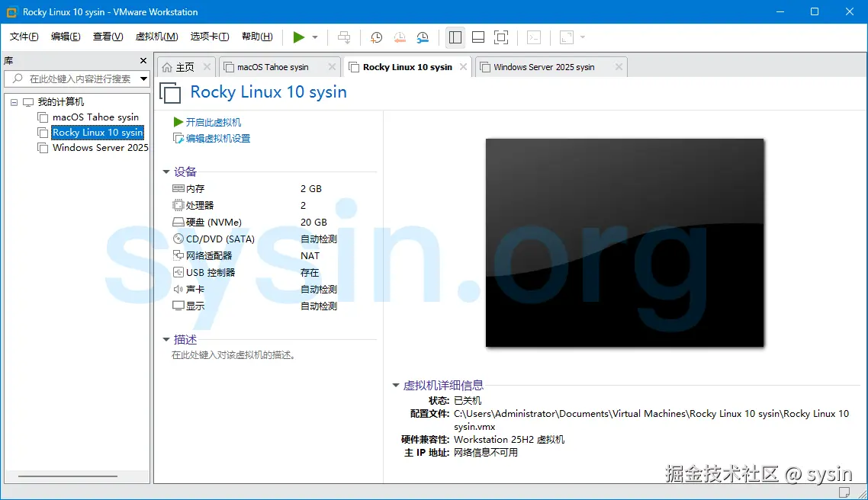Click the revert snapshot toolbar icon
Image resolution: width=868 pixels, height=500 pixels.
tap(400, 37)
